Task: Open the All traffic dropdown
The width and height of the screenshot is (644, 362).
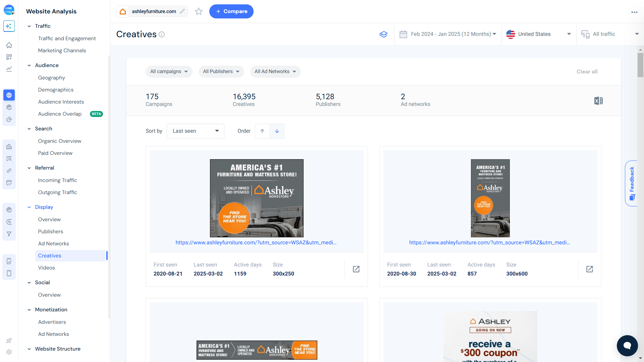Action: point(610,34)
